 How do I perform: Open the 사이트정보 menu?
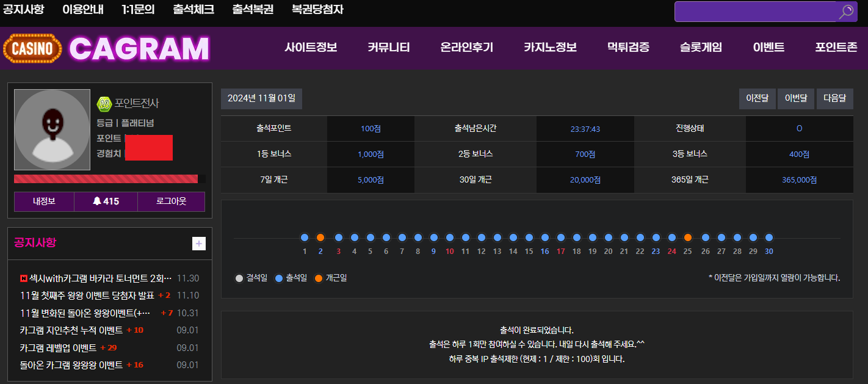pyautogui.click(x=311, y=48)
